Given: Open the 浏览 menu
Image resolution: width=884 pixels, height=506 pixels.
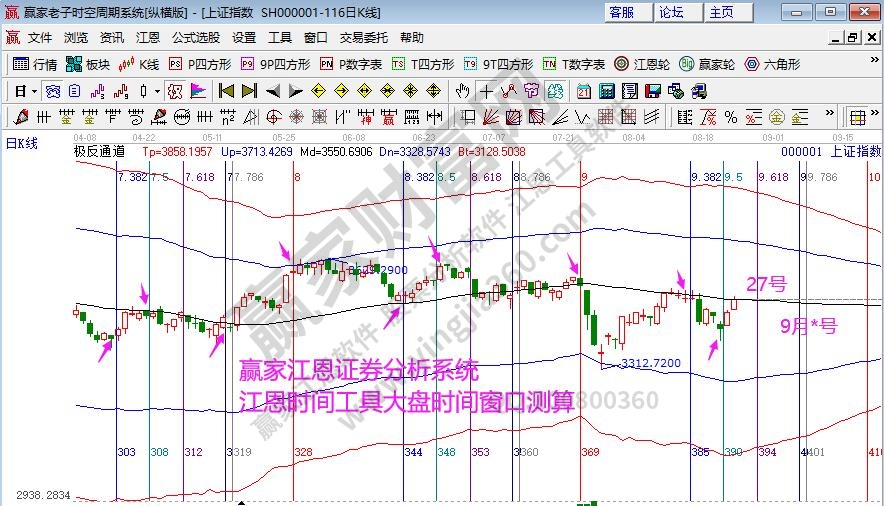Looking at the screenshot, I should click(x=76, y=38).
